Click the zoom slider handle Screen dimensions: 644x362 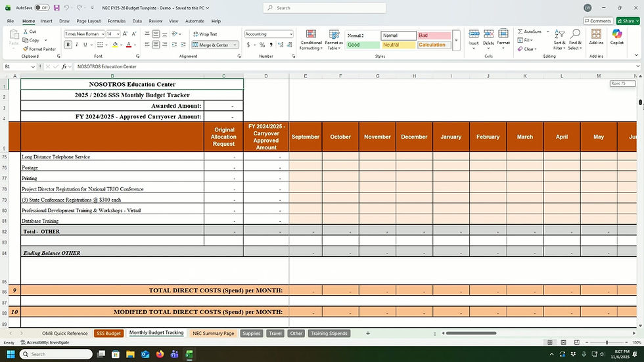[x=607, y=342]
